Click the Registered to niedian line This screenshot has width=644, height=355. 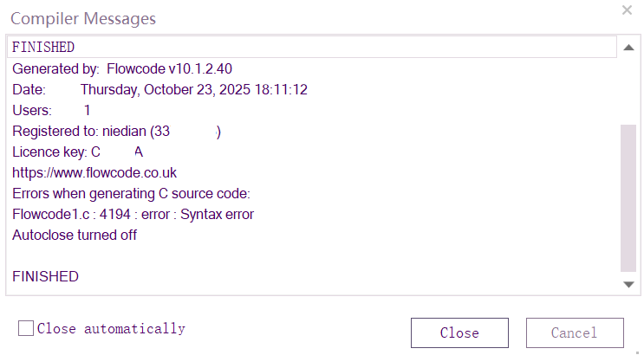(x=117, y=131)
